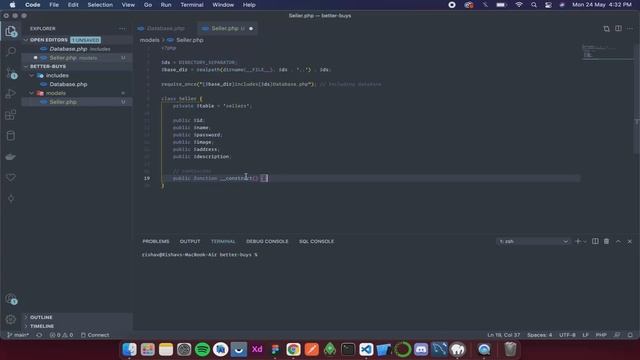Open errors and warnings count in status bar
640x360 pixels.
(61, 335)
